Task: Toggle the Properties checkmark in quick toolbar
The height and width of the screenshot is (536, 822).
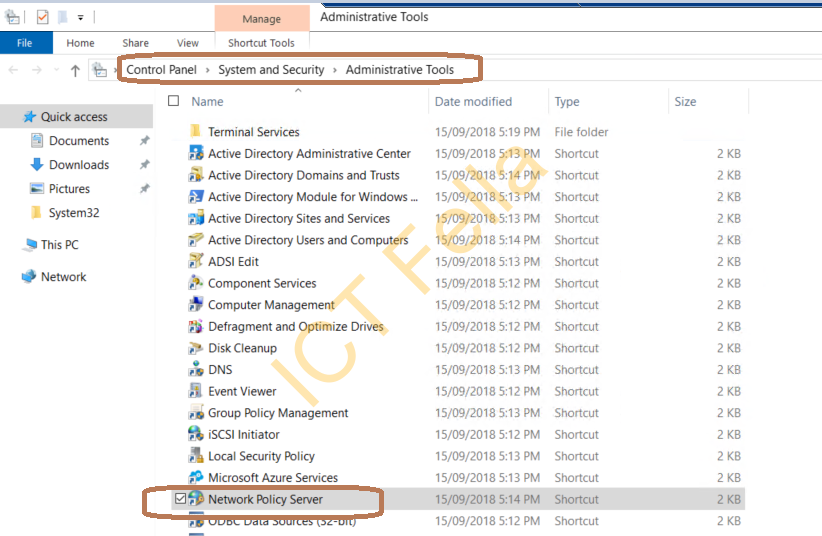Action: pos(42,17)
